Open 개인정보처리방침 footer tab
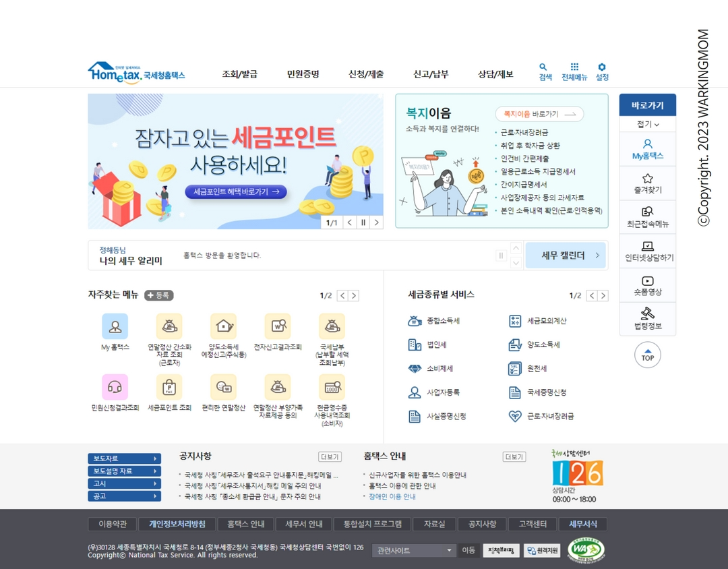Image resolution: width=728 pixels, height=569 pixels. pos(177,524)
